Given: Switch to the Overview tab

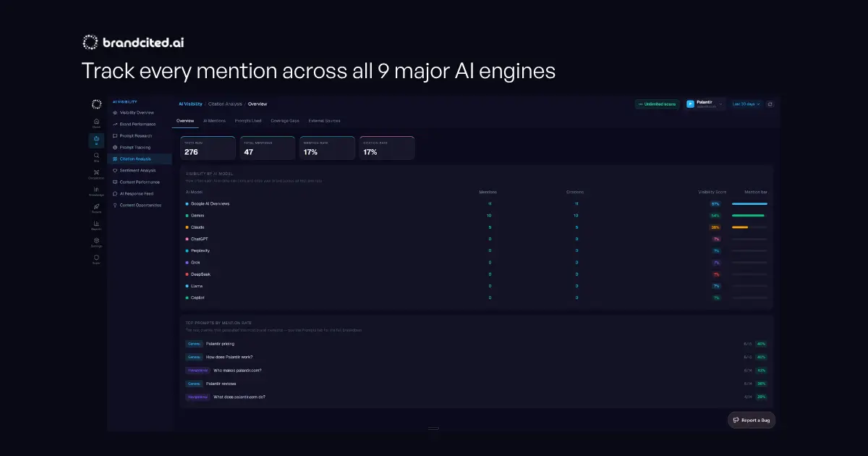Looking at the screenshot, I should click(185, 121).
